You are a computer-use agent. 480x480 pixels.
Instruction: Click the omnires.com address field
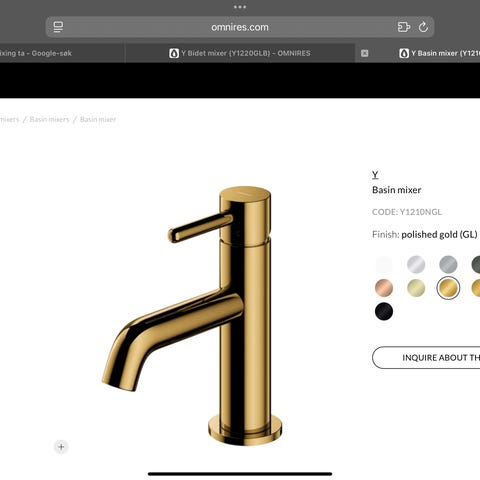coord(240,27)
